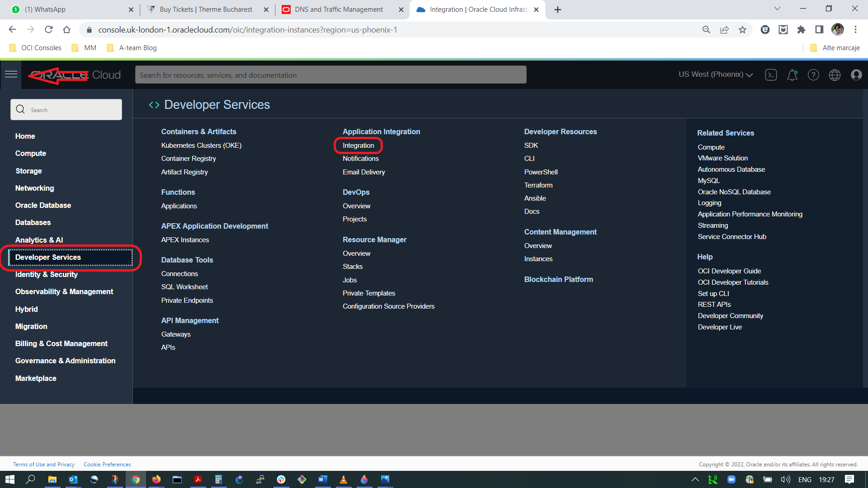Viewport: 868px width, 488px height.
Task: Toggle the hamburger navigation menu
Action: pos(11,75)
